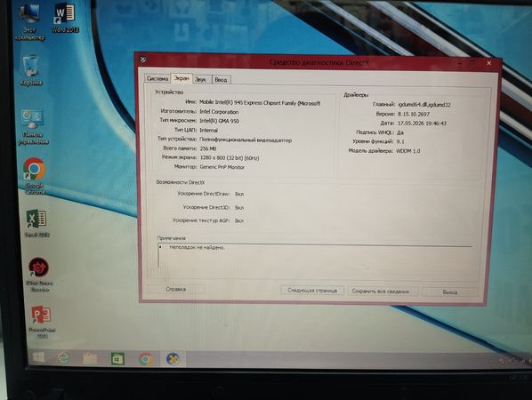Click the driver date 17.05.2026 value

(422, 124)
